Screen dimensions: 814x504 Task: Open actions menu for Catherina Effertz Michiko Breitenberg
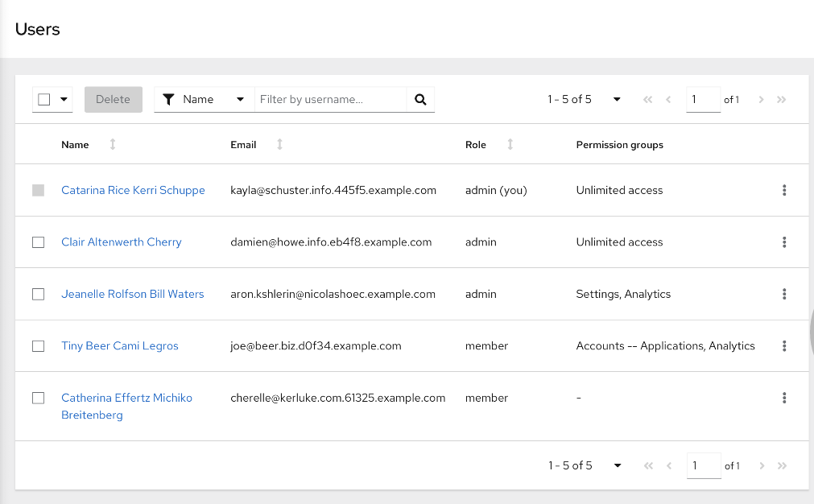[784, 398]
